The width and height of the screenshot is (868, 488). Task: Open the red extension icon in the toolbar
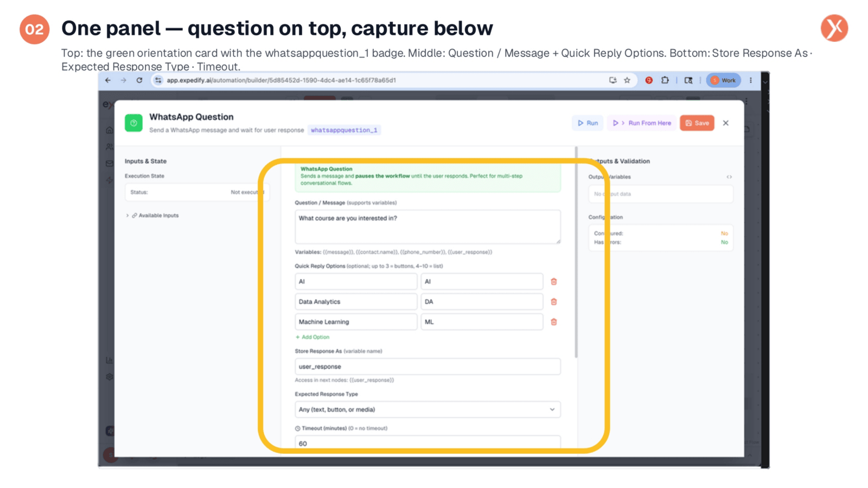[649, 80]
